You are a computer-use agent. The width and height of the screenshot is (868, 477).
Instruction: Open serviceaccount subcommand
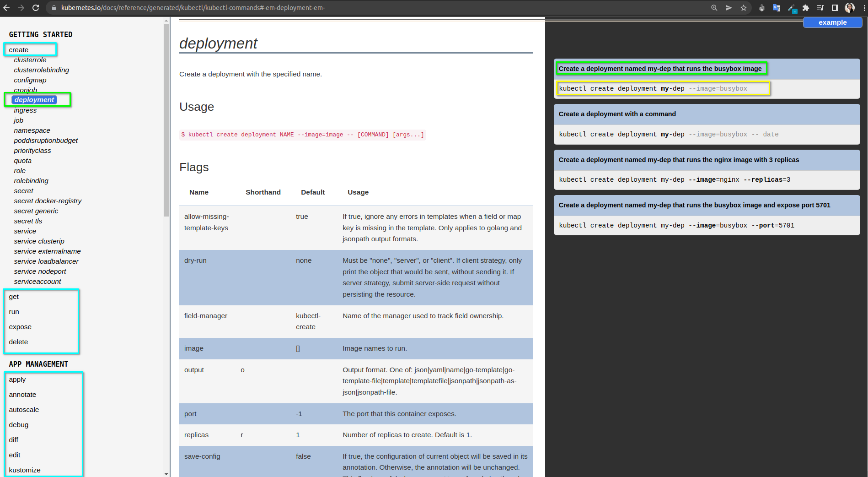(38, 282)
